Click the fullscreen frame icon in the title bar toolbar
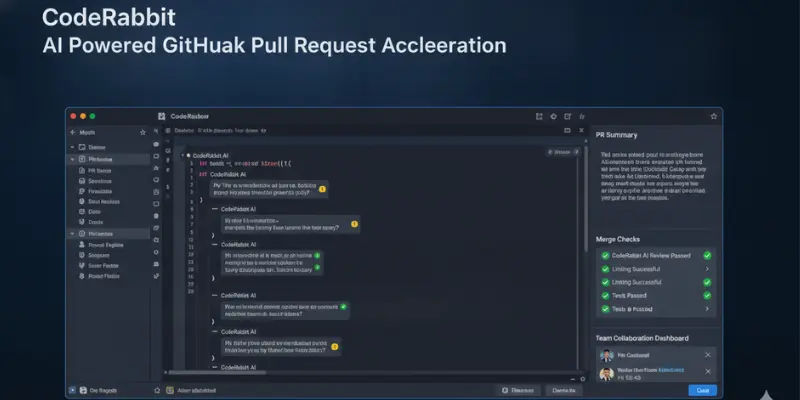 (539, 116)
